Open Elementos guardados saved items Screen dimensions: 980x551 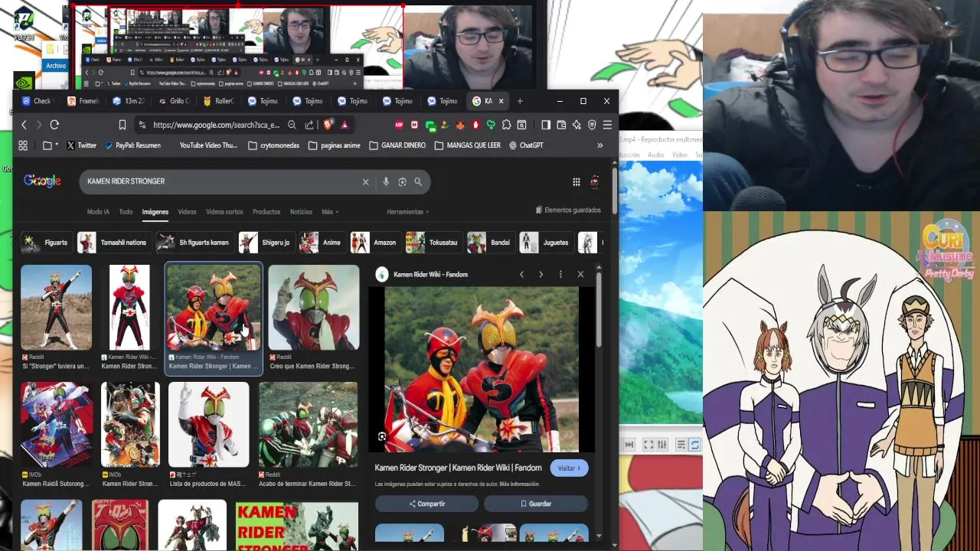[567, 210]
